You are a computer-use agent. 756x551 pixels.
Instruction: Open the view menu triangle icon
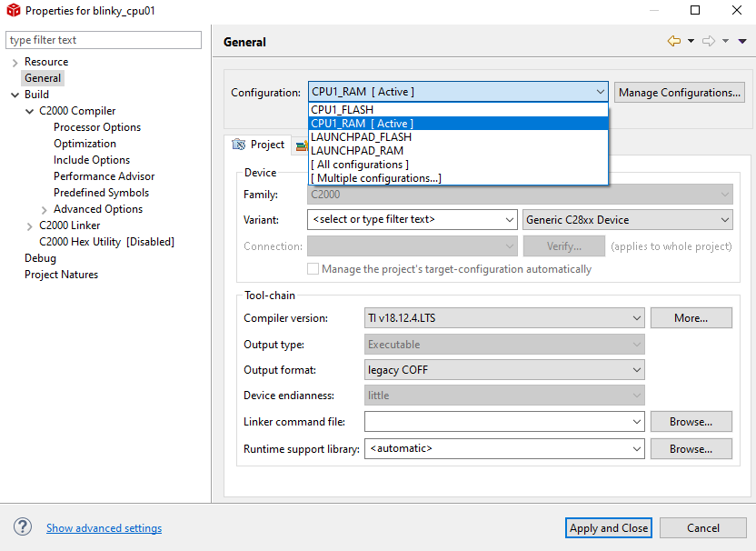point(742,41)
